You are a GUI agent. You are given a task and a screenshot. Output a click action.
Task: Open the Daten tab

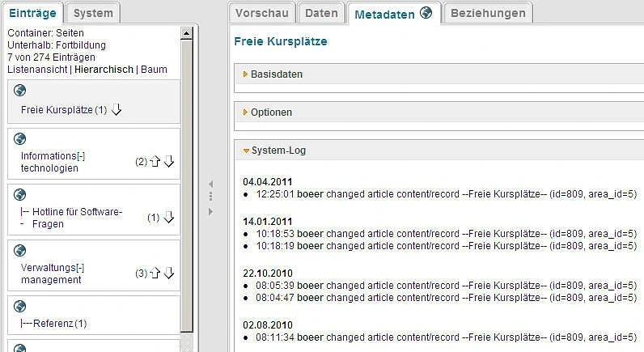pos(320,13)
